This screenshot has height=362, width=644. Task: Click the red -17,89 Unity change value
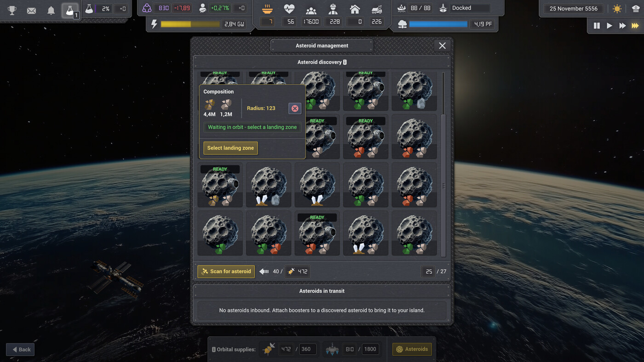point(182,8)
